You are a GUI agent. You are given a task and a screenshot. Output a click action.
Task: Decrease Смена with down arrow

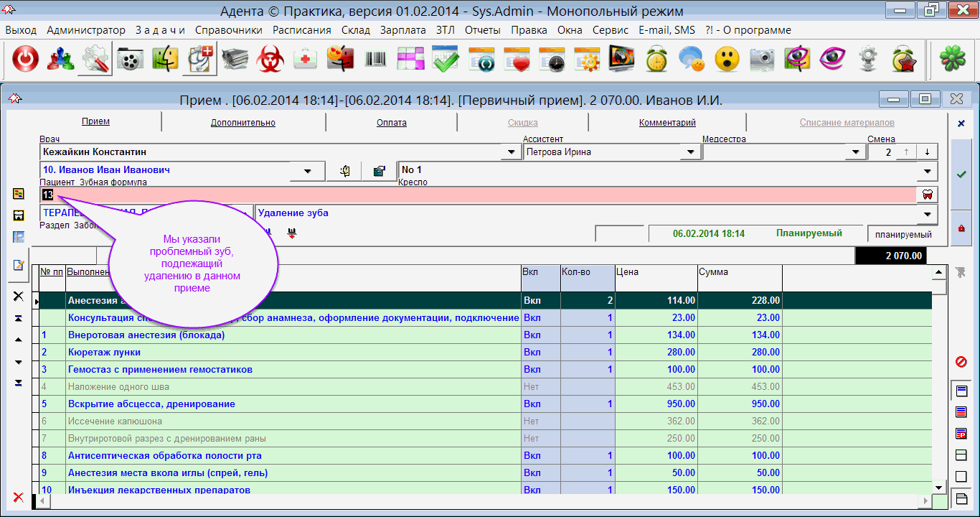pos(927,152)
